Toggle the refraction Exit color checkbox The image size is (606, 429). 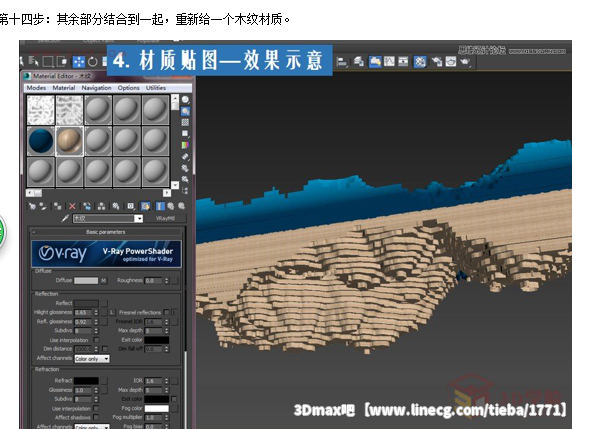[x=174, y=399]
